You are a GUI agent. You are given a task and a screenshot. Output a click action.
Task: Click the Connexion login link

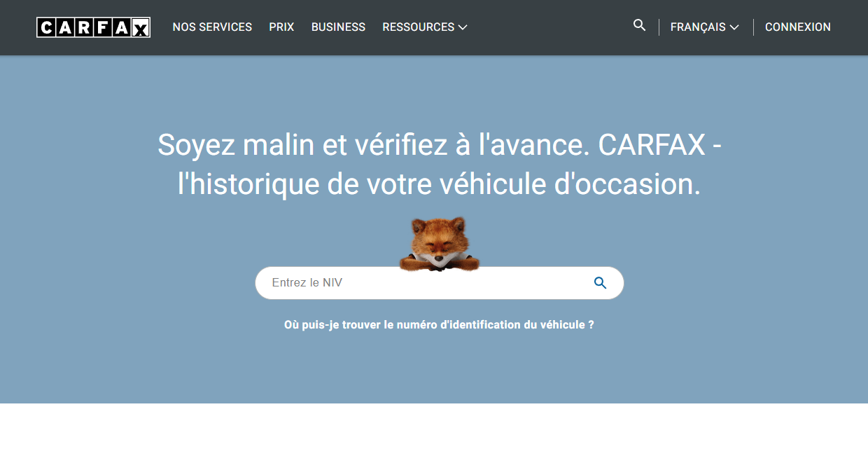(798, 27)
